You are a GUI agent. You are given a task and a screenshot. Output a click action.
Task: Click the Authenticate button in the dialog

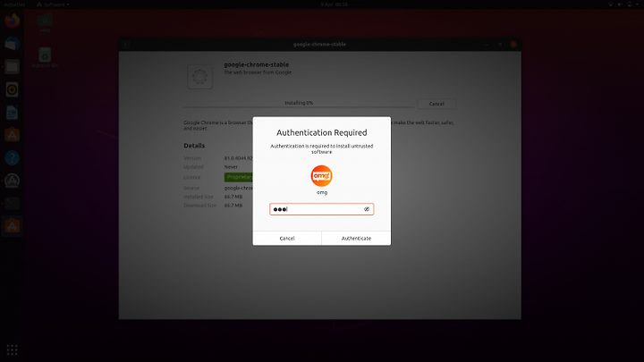click(x=356, y=238)
